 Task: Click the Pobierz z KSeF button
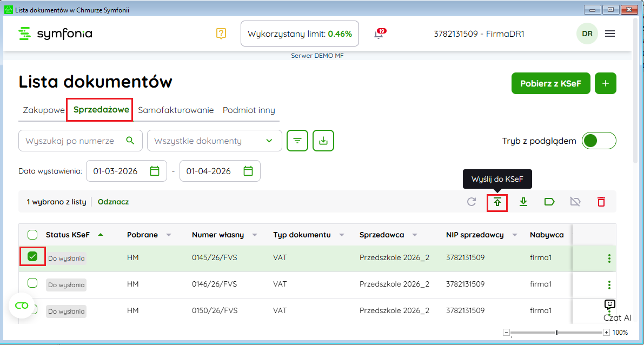[550, 83]
